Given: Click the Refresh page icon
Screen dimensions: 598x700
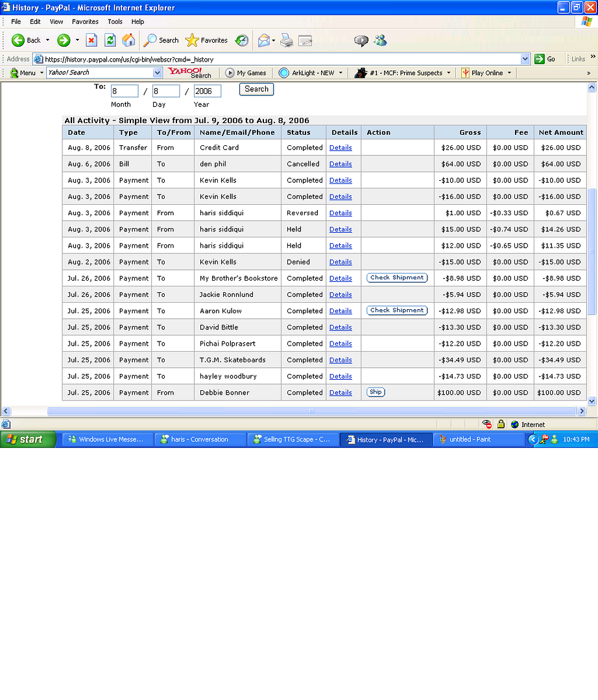Looking at the screenshot, I should click(110, 40).
